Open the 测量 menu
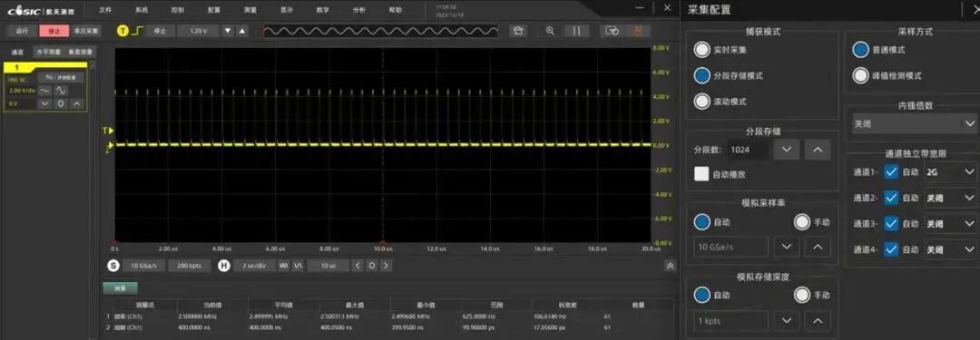Screen dimensions: 980x340 250,10
